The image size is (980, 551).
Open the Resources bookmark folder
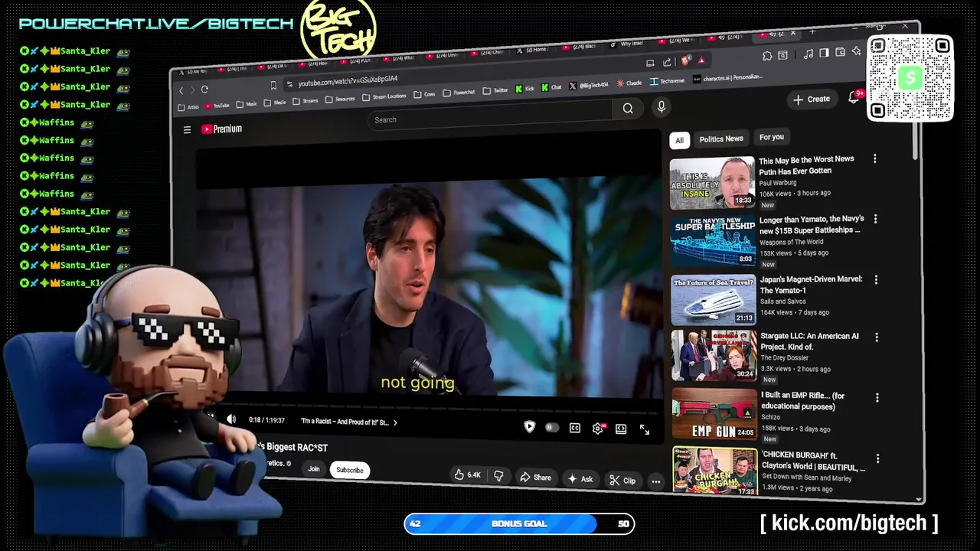click(x=340, y=99)
